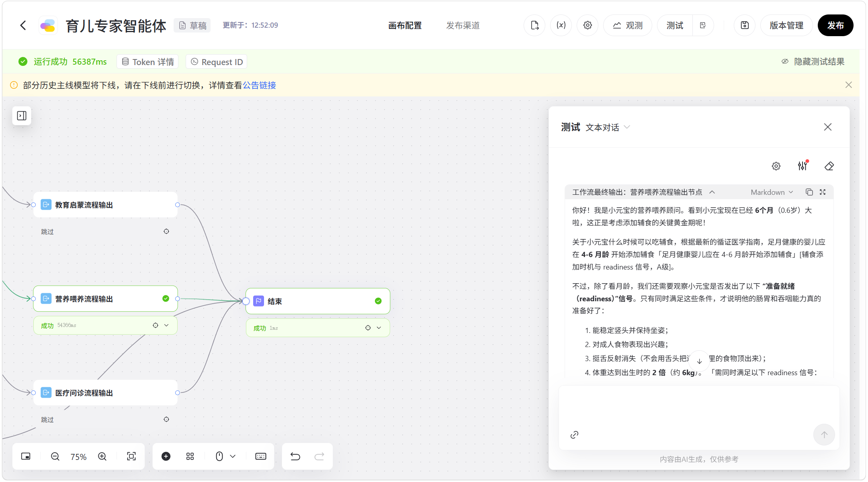
Task: Select the 结束 node
Action: pyautogui.click(x=318, y=301)
